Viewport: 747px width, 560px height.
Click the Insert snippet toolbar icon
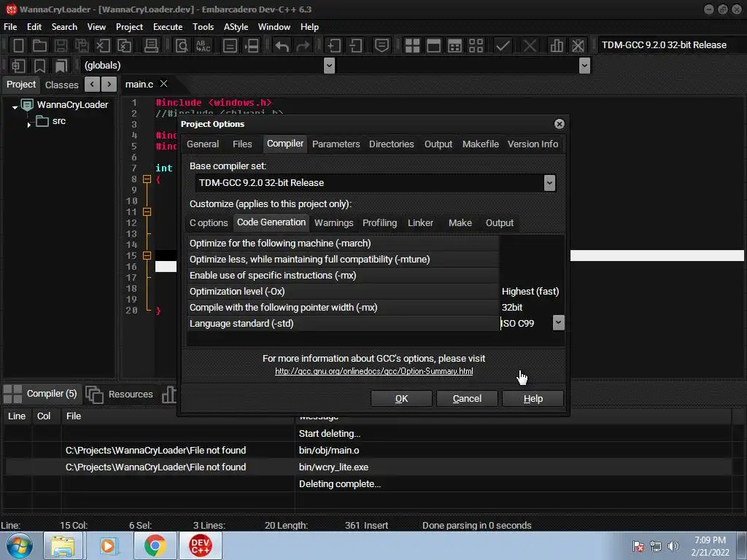18,65
